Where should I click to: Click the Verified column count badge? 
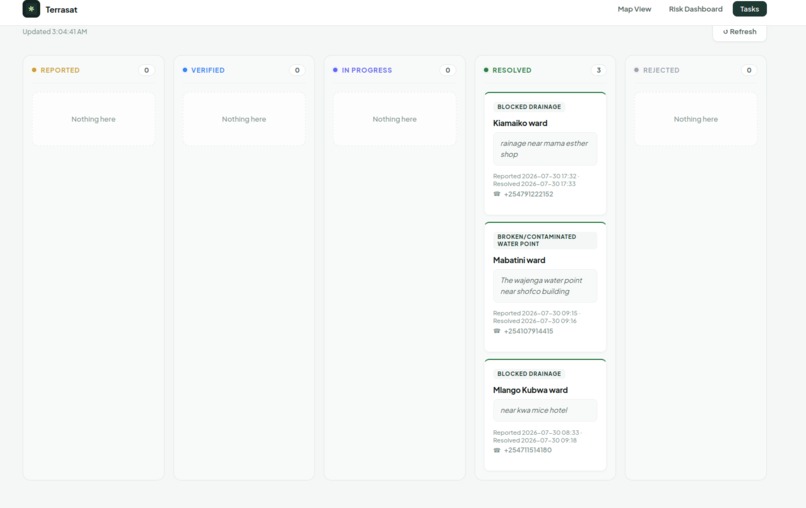(297, 70)
